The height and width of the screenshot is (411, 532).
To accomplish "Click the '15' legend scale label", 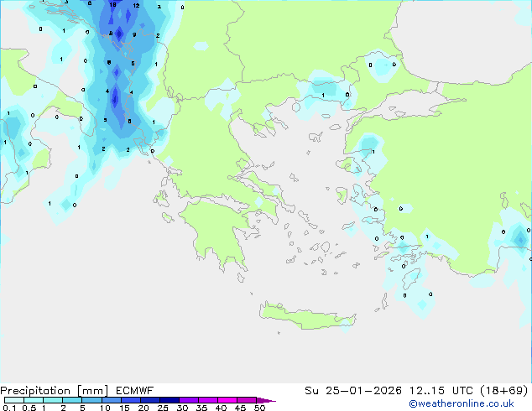I will pyautogui.click(x=124, y=408).
